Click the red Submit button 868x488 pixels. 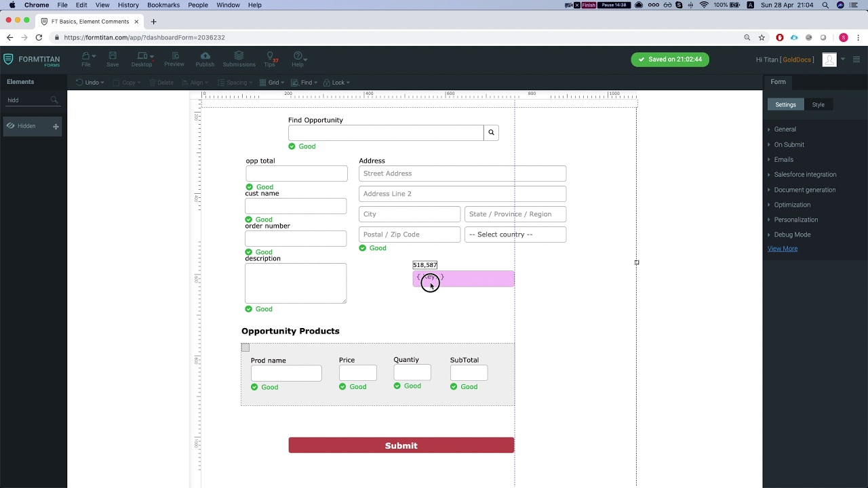(401, 445)
